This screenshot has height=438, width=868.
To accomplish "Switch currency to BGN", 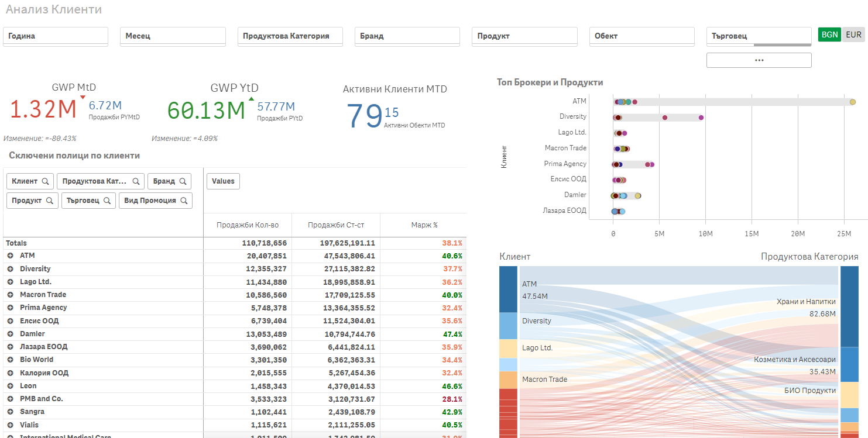I will 829,35.
